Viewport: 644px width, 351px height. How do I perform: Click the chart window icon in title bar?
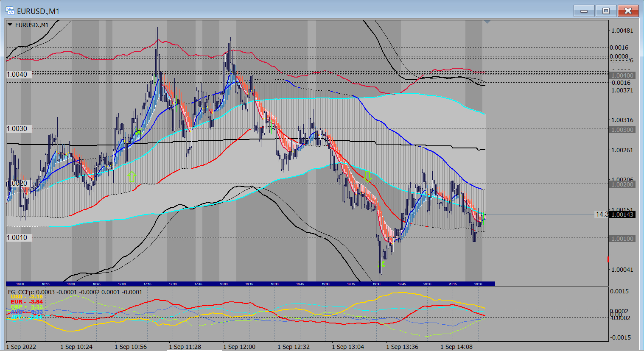coord(10,11)
